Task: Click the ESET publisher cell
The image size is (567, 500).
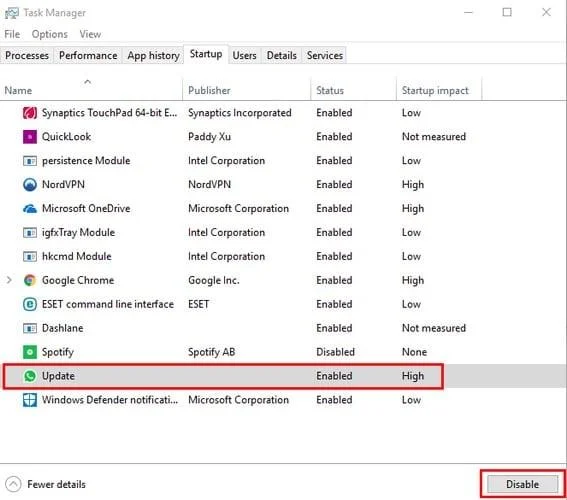Action: click(x=199, y=304)
